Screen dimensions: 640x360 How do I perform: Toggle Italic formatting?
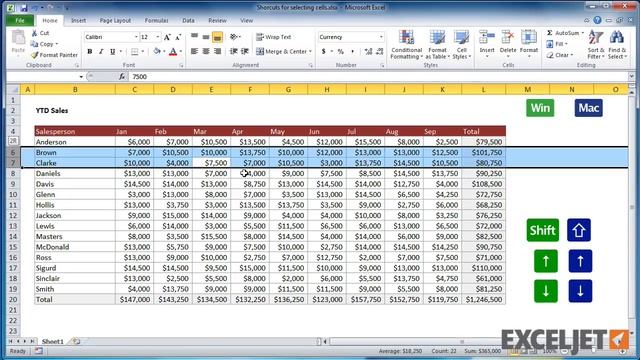(x=101, y=51)
